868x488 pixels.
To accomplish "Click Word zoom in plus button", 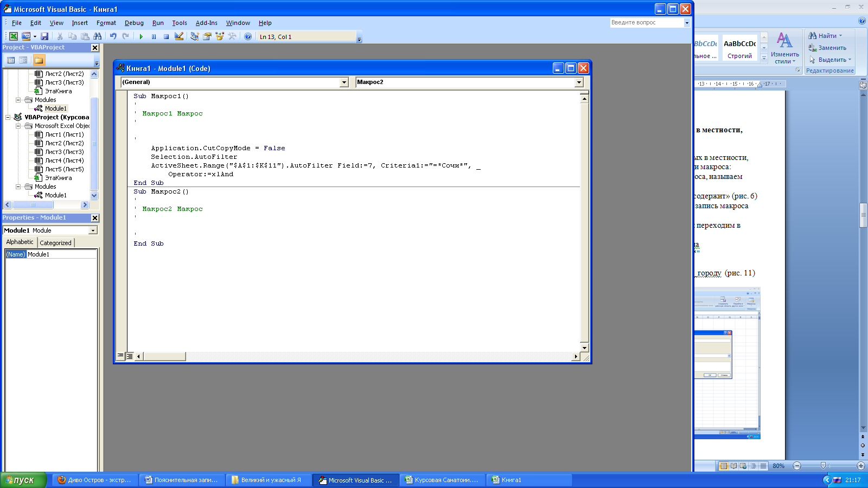I will pyautogui.click(x=861, y=466).
